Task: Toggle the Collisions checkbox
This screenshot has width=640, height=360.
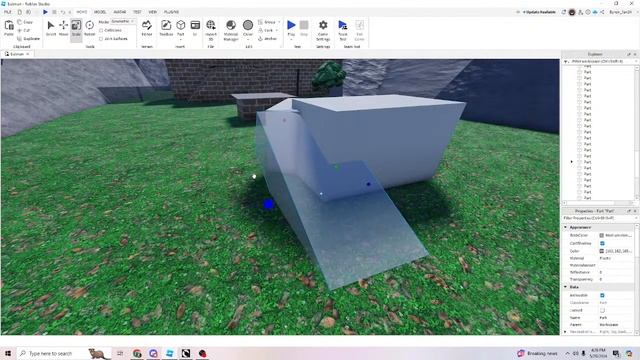Action: (101, 30)
